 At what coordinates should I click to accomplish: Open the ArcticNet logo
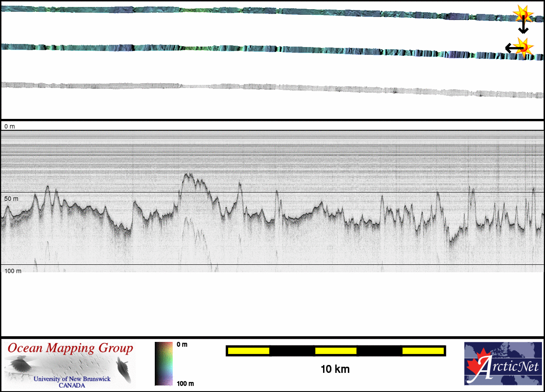pos(503,364)
